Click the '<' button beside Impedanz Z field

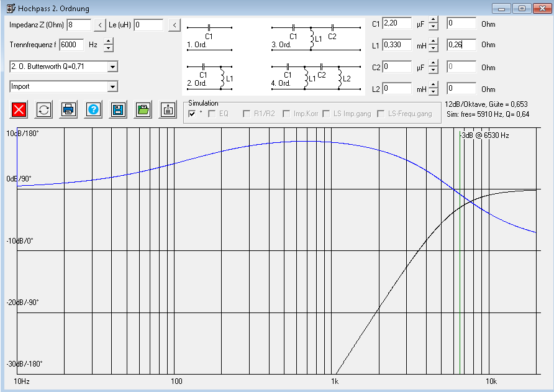(100, 25)
